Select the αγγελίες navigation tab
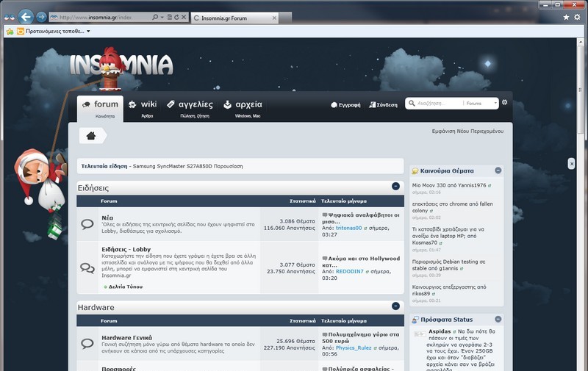Image resolution: width=588 pixels, height=371 pixels. tap(190, 108)
